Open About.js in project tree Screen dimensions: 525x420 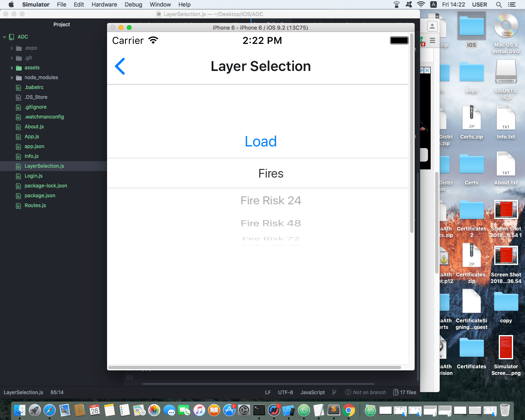34,127
